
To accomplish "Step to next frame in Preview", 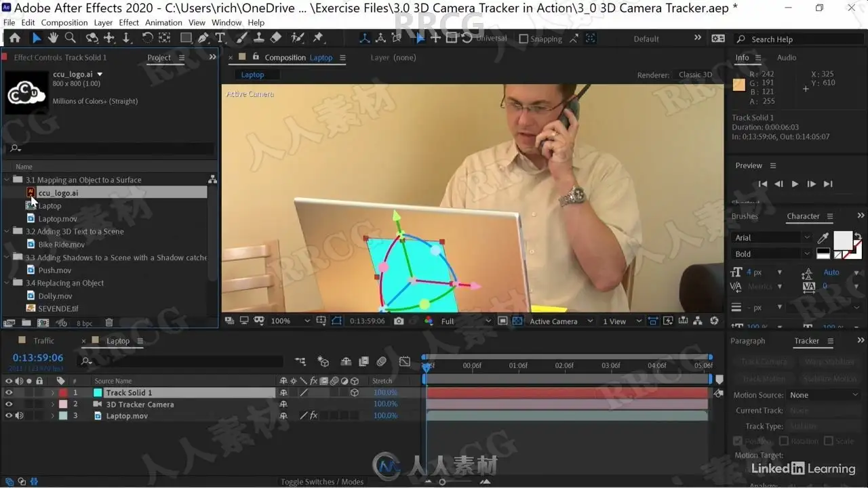I will (811, 184).
